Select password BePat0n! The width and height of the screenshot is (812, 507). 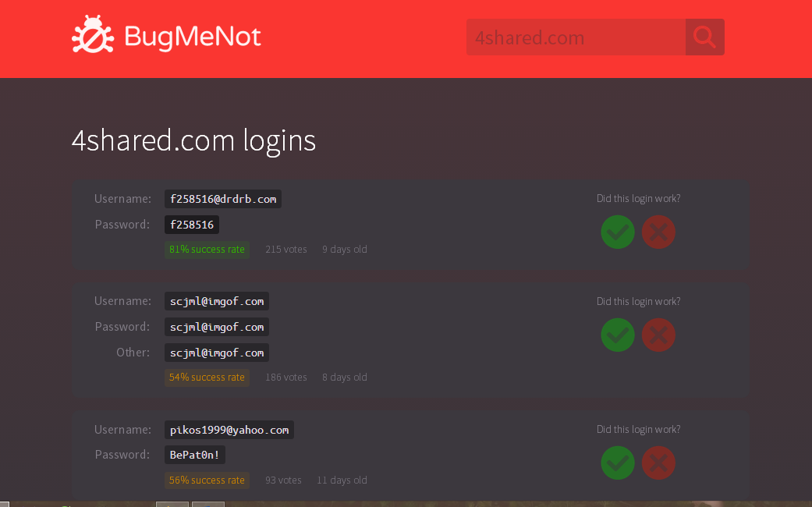195,455
